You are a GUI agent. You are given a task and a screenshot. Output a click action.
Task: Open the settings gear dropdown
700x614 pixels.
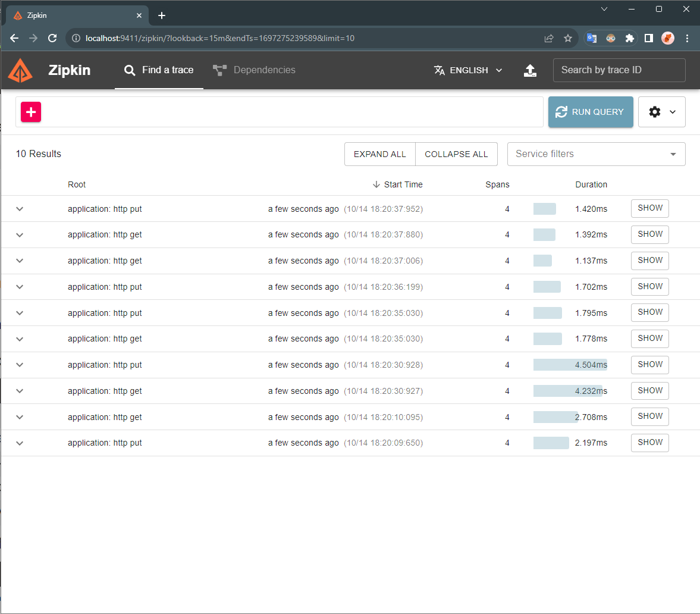coord(661,112)
